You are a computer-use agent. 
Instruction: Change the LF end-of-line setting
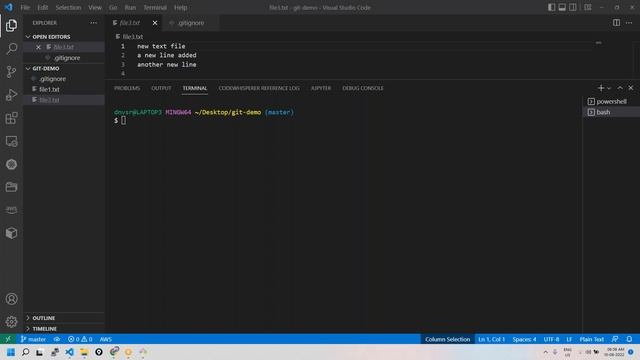(569, 339)
